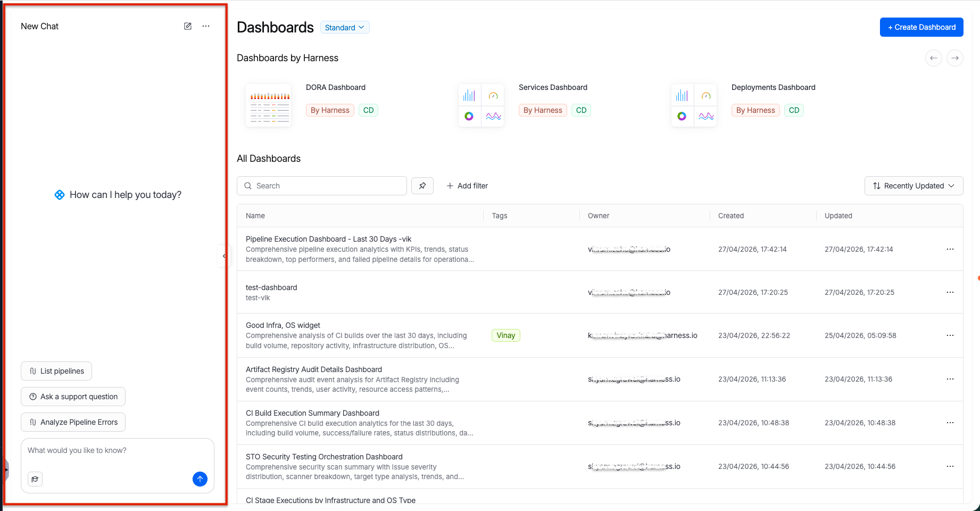The height and width of the screenshot is (511, 980).
Task: Click the Add filter button
Action: click(467, 186)
